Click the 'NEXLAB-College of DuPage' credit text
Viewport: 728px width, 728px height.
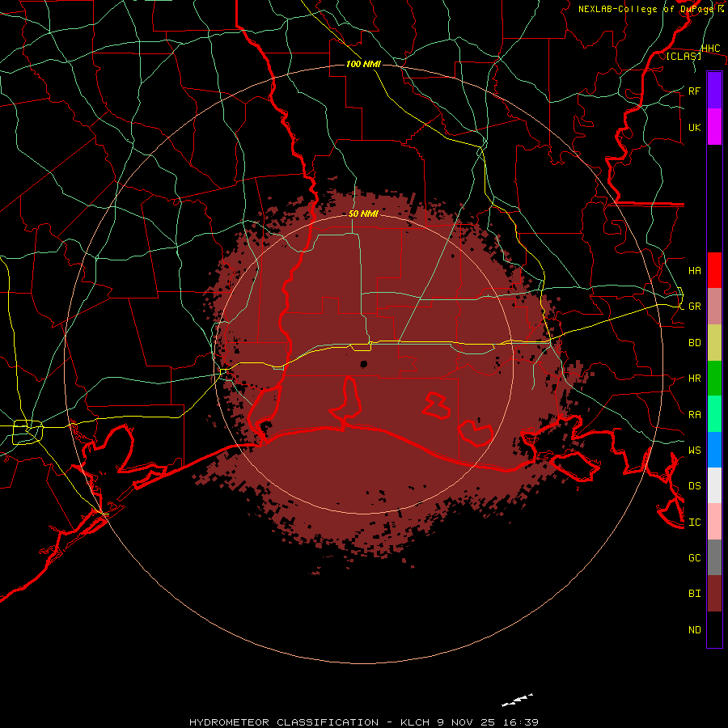click(645, 9)
